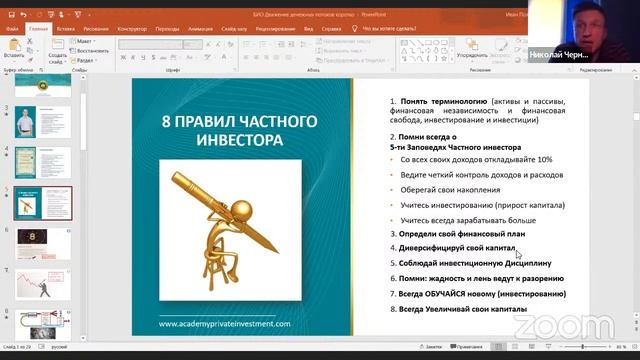The image size is (640, 360).
Task: Click the font color letter A icon
Action: pyautogui.click(x=224, y=58)
